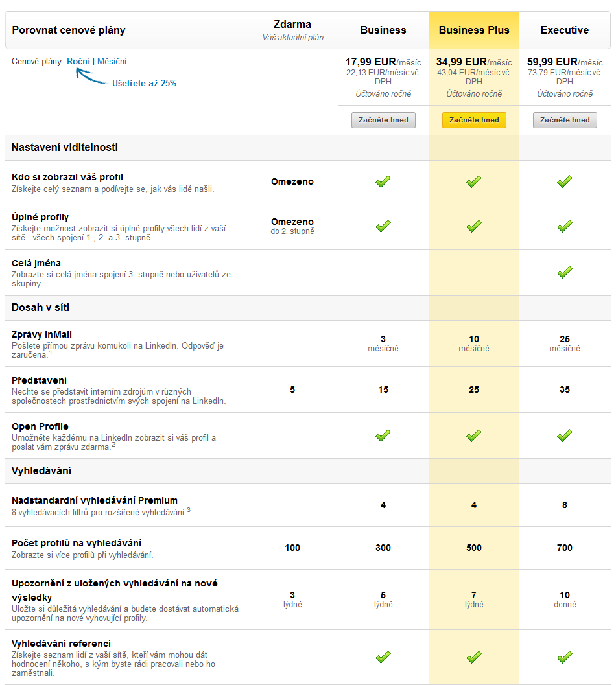616x685 pixels.
Task: Click Executive checkmark for Úplné profily
Action: click(565, 226)
